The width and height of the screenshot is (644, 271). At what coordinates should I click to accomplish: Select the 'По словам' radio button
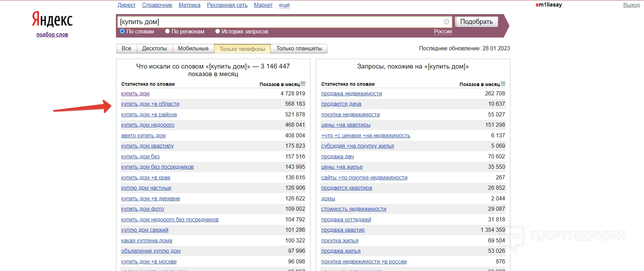122,31
